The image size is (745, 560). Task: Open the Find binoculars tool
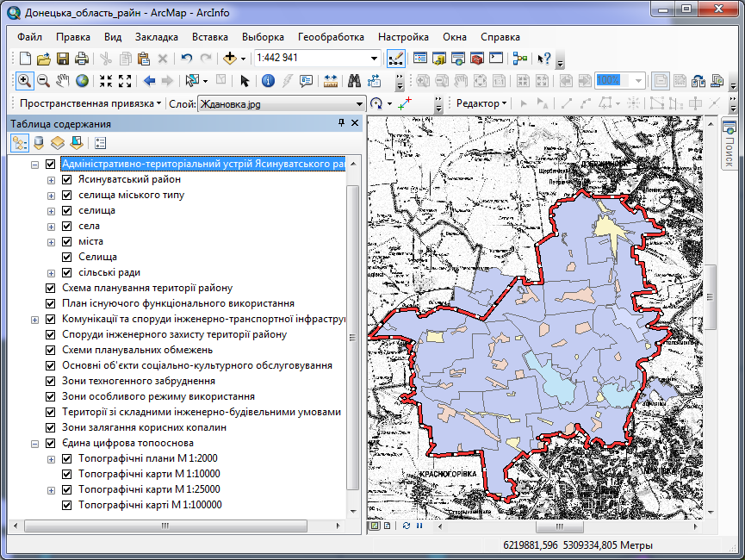(353, 81)
